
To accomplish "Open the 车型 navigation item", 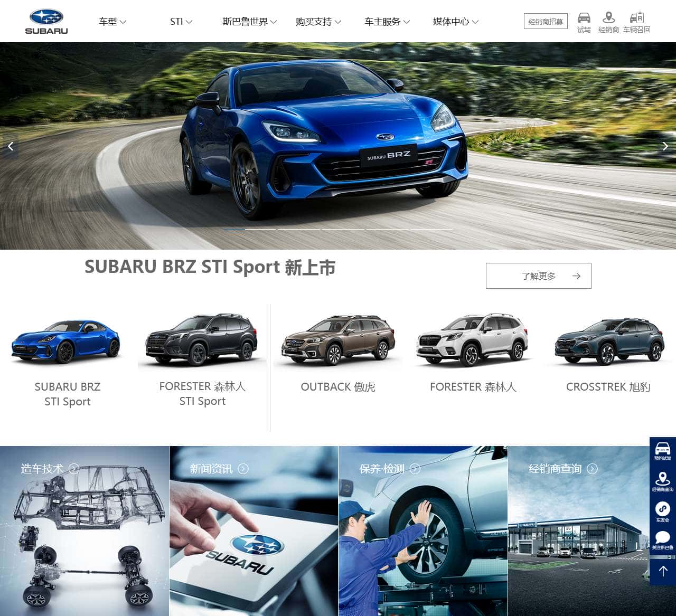I will point(108,22).
